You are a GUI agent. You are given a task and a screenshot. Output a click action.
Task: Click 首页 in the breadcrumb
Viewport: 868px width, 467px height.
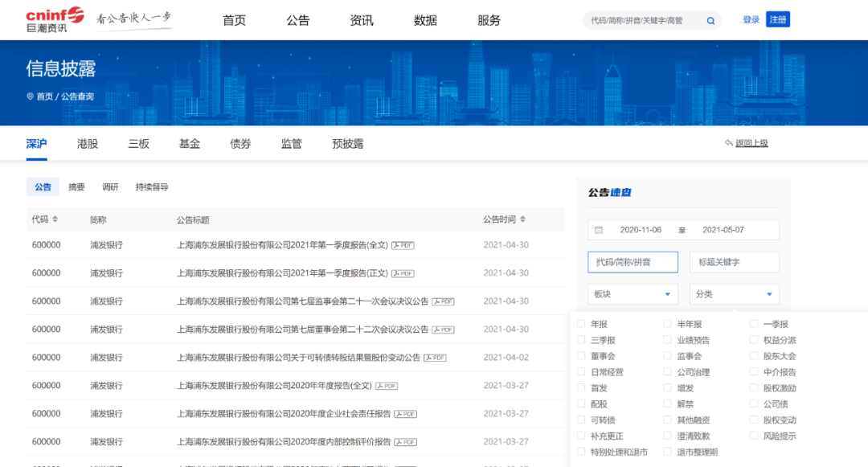coord(45,96)
